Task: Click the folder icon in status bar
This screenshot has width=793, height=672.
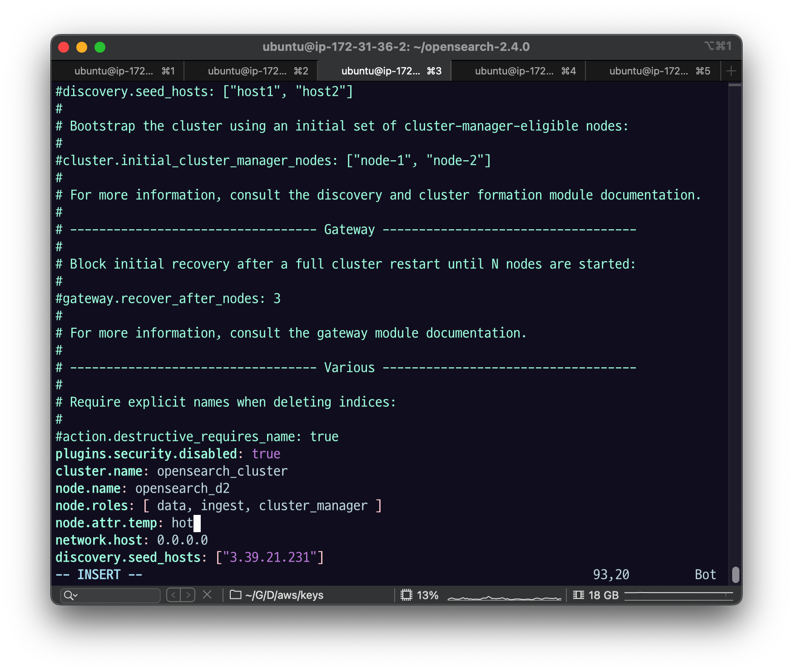Action: pos(235,595)
